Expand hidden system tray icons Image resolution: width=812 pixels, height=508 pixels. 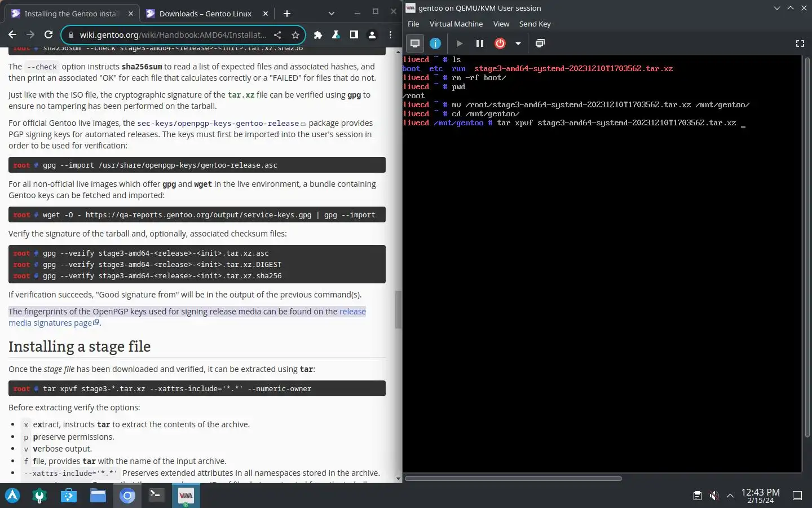[x=730, y=496]
